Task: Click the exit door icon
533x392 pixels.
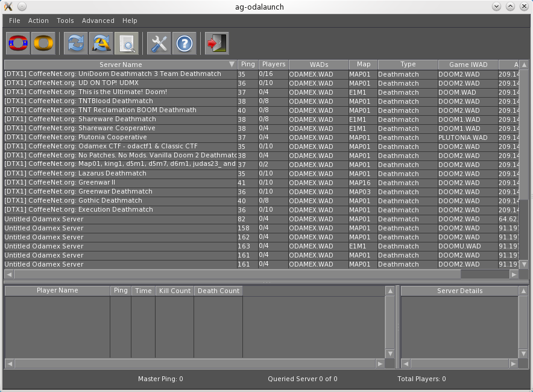Action: pyautogui.click(x=216, y=43)
